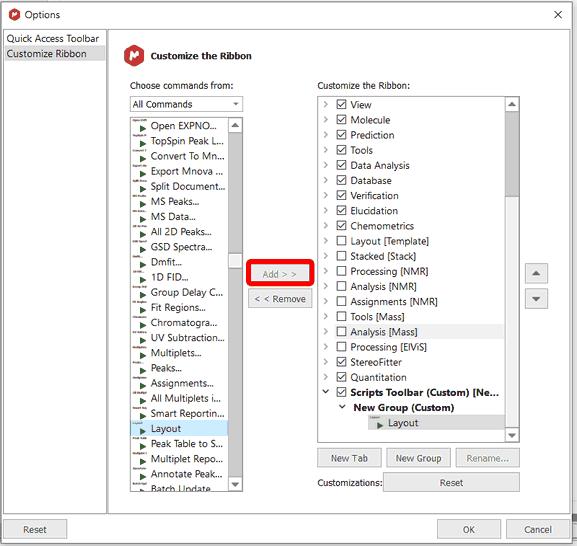577x546 pixels.
Task: Click the script icon next to Convert To Mn...
Action: [x=140, y=156]
